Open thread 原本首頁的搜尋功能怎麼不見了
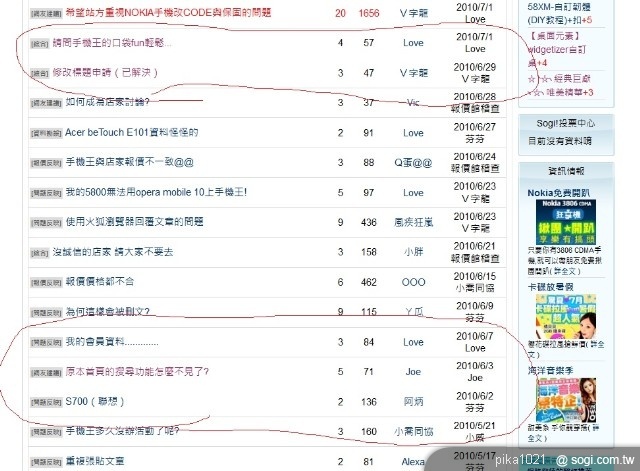 [x=137, y=372]
